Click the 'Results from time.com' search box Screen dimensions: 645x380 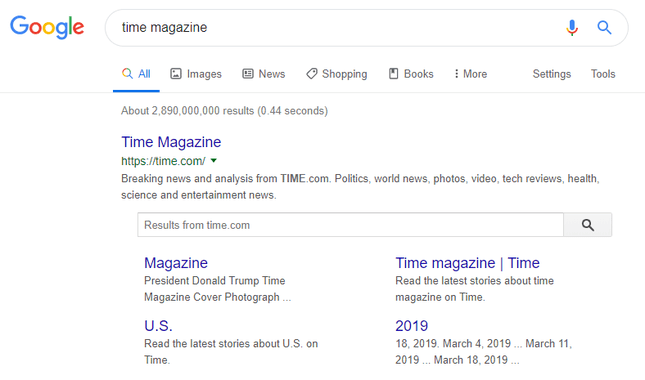(x=350, y=225)
